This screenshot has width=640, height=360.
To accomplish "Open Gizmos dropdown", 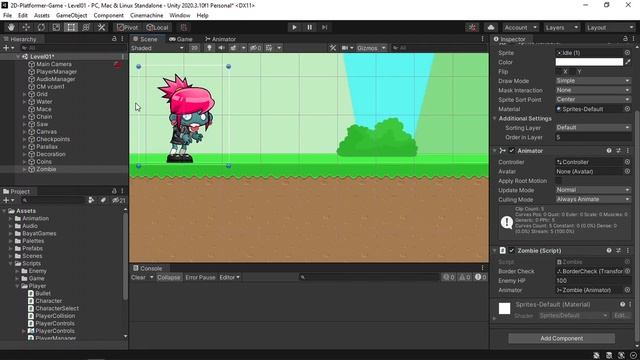I will [371, 48].
